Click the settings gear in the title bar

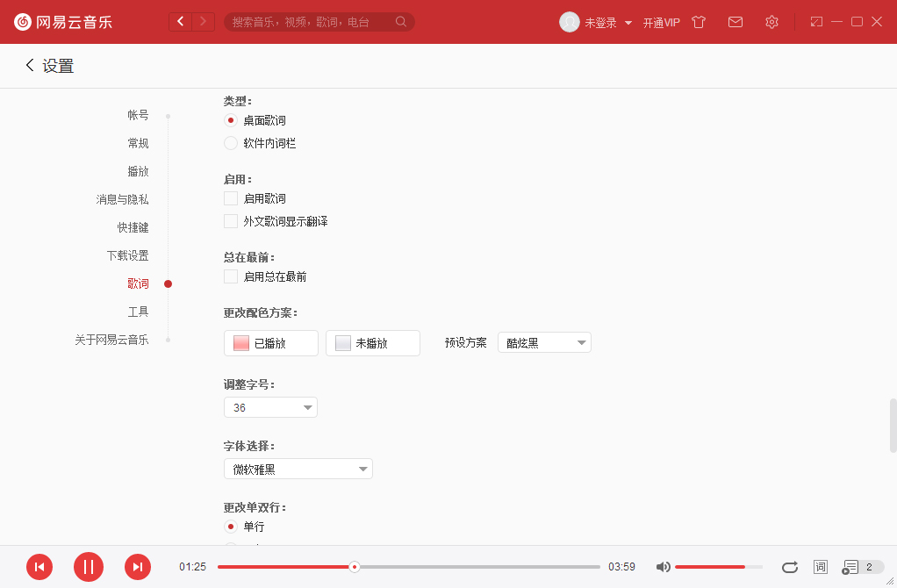click(x=771, y=21)
